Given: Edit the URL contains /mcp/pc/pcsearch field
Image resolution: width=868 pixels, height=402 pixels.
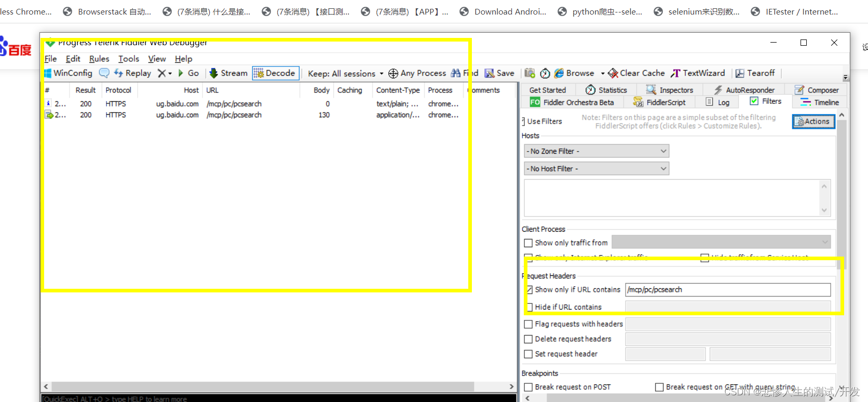Looking at the screenshot, I should coord(728,290).
